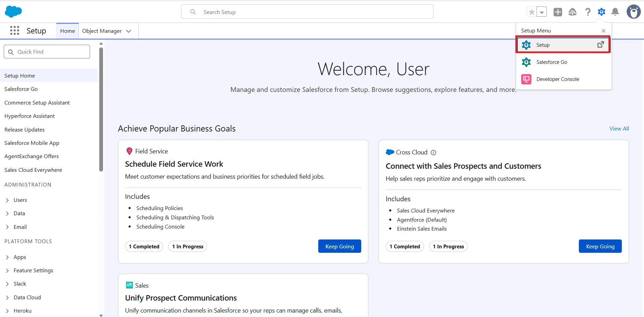
Task: Click the Quick Find magnifier icon
Action: [x=11, y=52]
